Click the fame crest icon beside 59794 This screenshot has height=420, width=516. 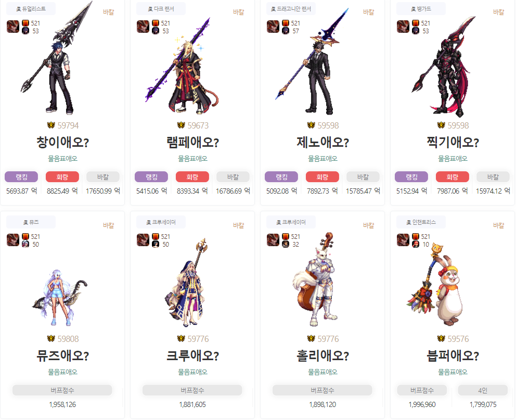[50, 125]
